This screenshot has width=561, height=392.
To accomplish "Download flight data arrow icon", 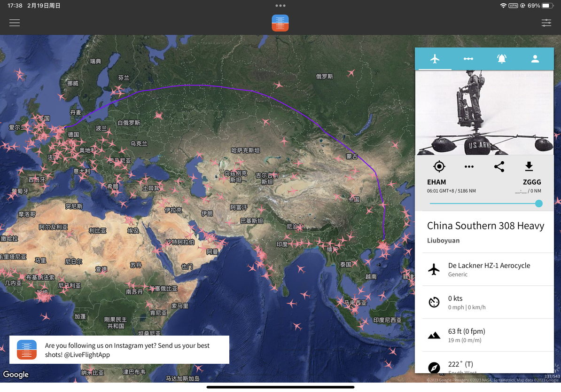I will (x=529, y=166).
